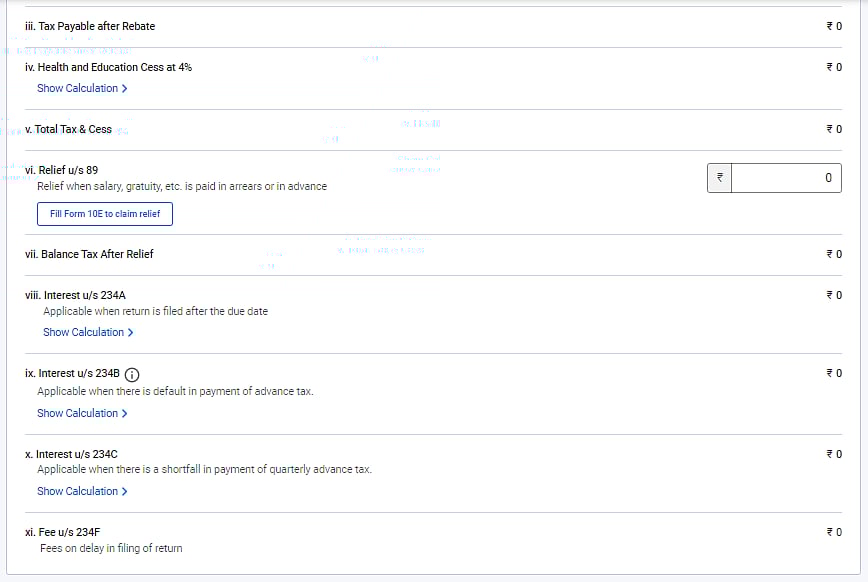Image resolution: width=868 pixels, height=582 pixels.
Task: Click the rupee symbol in the Relief field
Action: [x=718, y=178]
